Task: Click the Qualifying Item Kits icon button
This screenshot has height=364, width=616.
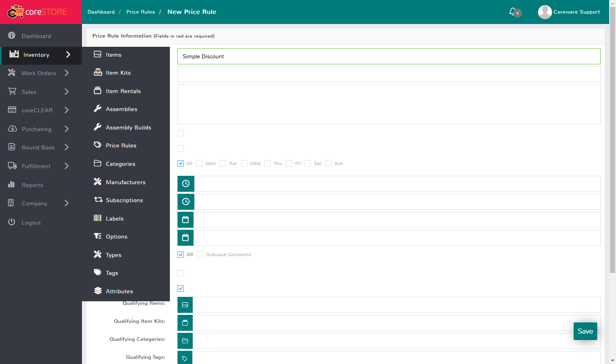Action: (185, 323)
